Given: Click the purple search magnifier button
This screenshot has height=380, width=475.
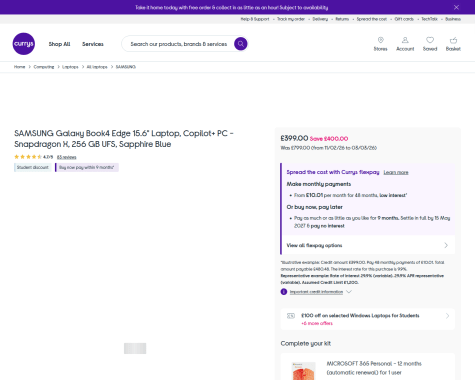Looking at the screenshot, I should click(x=241, y=44).
